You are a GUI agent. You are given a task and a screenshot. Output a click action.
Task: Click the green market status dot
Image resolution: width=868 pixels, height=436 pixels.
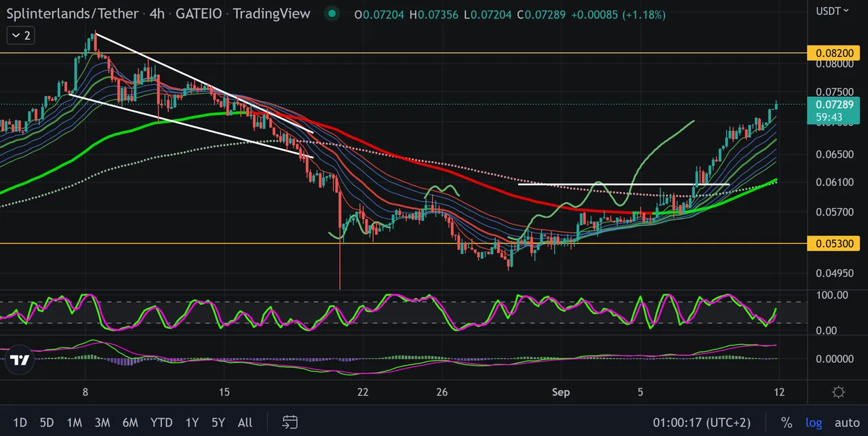[331, 14]
